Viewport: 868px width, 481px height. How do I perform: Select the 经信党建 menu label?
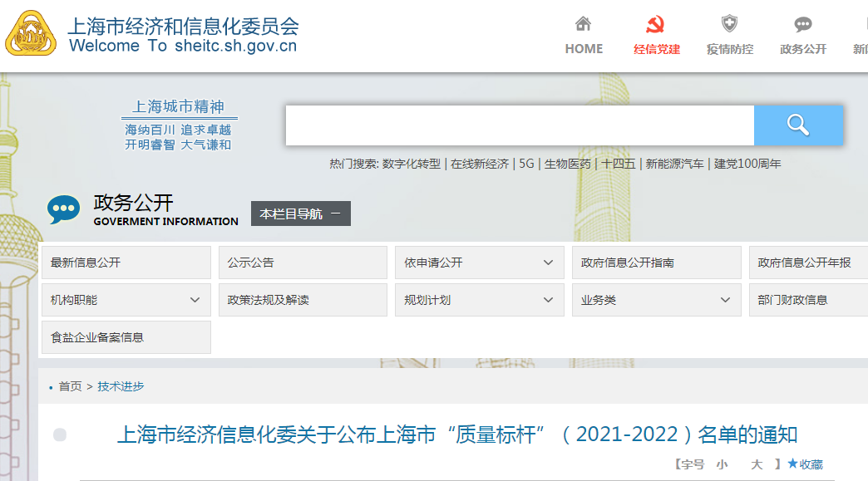point(657,49)
